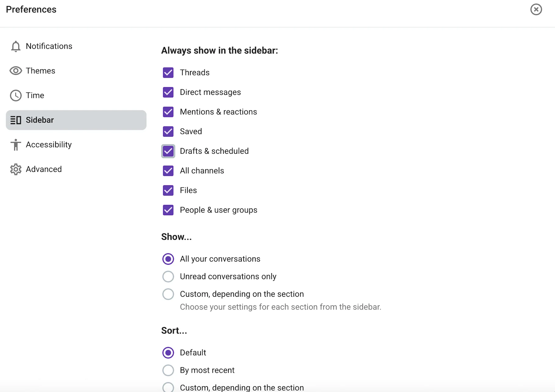Click the Sidebar panel icon
The width and height of the screenshot is (555, 392).
click(x=16, y=120)
